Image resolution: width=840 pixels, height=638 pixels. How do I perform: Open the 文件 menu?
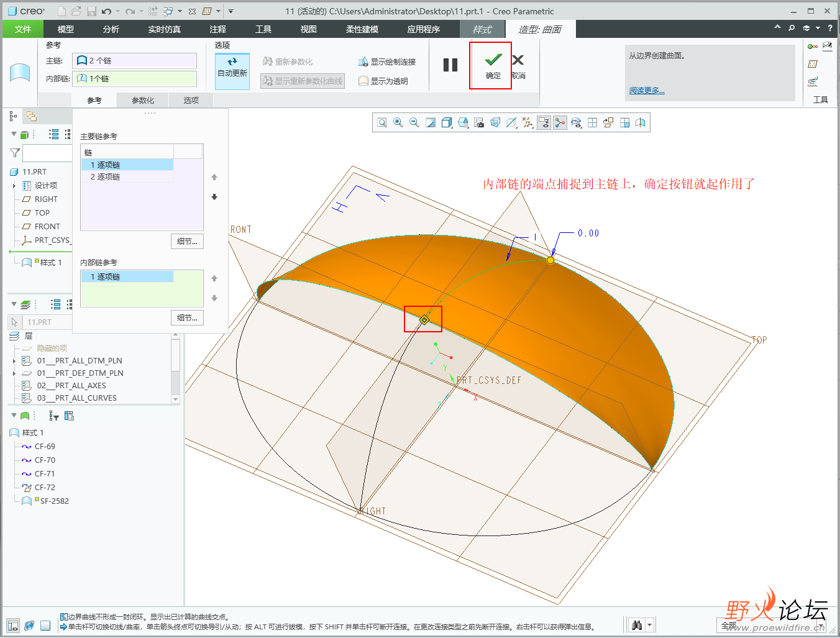23,29
